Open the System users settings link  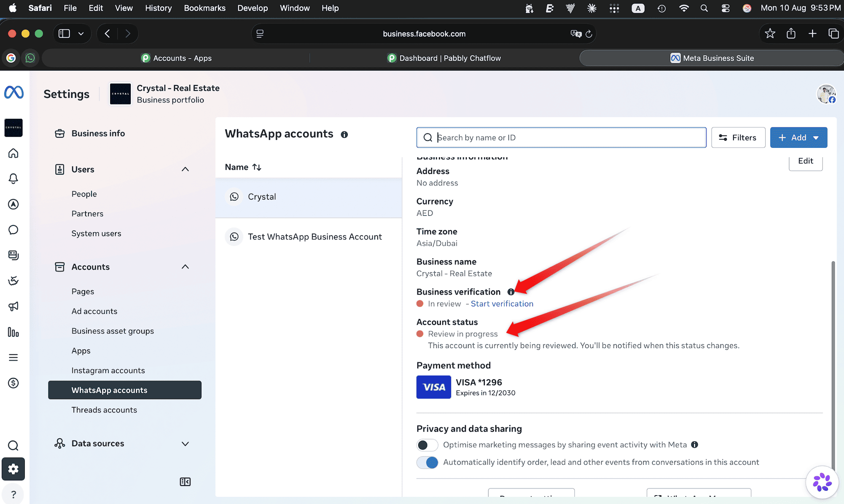(x=96, y=233)
